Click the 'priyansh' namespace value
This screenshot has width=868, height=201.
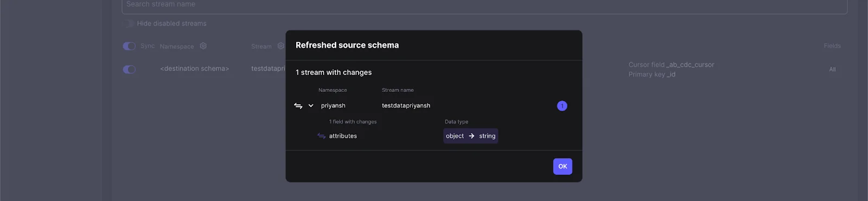(333, 105)
